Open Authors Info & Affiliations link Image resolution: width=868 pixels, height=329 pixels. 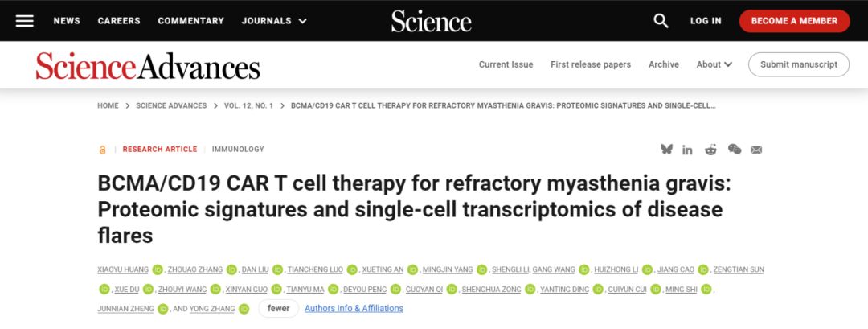point(354,309)
